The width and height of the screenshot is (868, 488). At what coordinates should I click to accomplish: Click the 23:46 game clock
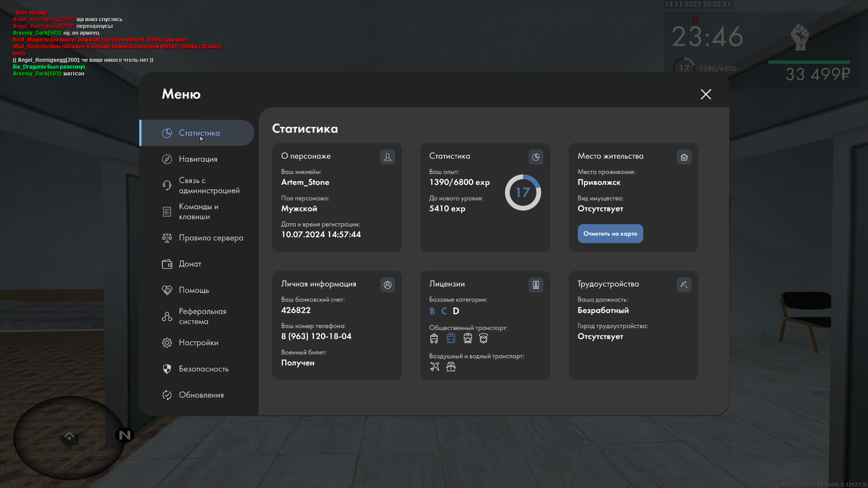coord(708,37)
